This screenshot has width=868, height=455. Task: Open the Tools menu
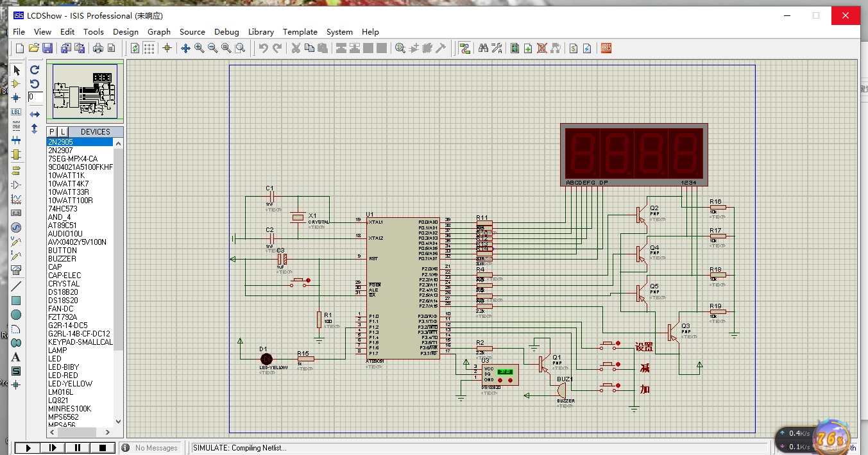click(93, 31)
